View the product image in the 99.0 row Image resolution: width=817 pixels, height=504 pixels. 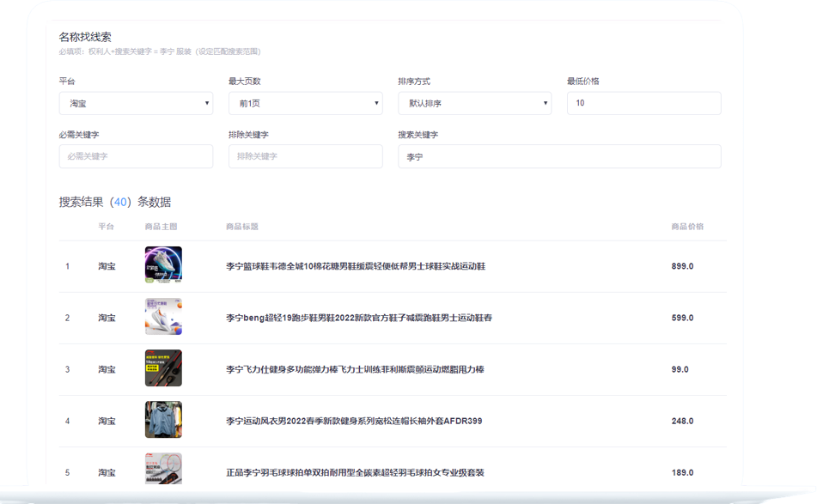[x=163, y=367]
